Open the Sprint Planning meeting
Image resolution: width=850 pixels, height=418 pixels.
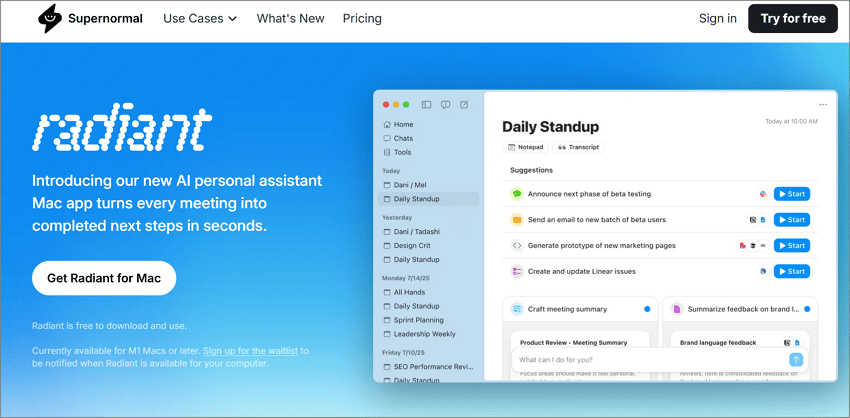[428, 320]
